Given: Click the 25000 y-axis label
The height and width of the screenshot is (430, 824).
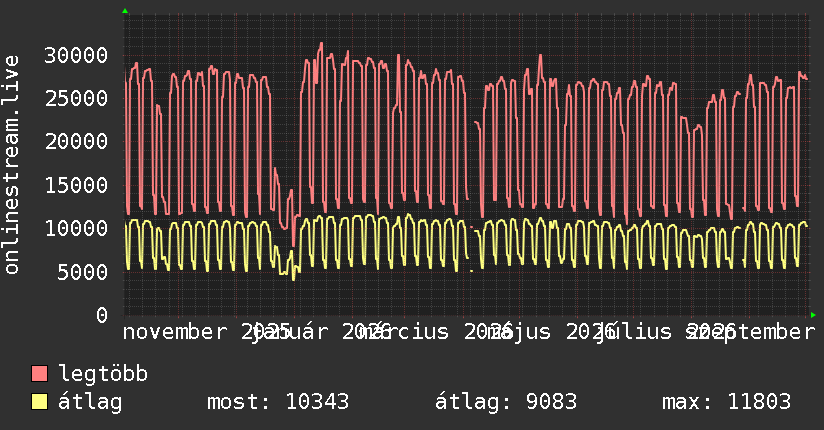Looking at the screenshot, I should [x=76, y=98].
